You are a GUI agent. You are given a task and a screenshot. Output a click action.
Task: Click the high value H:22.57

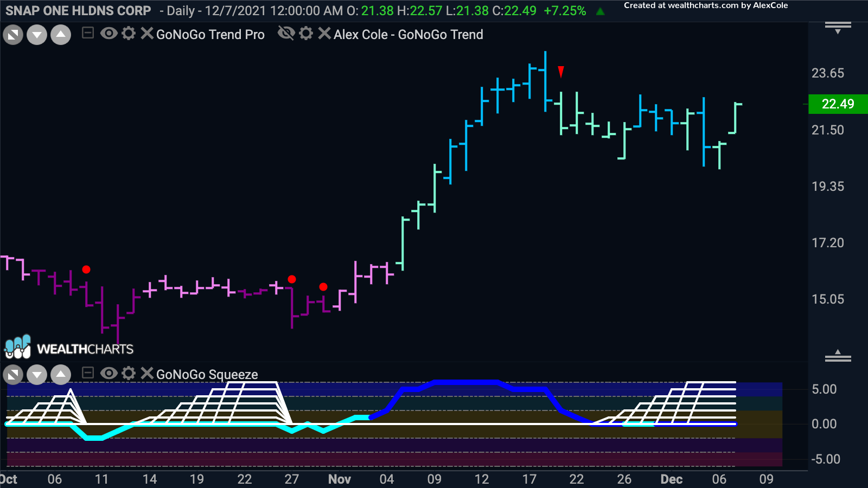coord(420,11)
